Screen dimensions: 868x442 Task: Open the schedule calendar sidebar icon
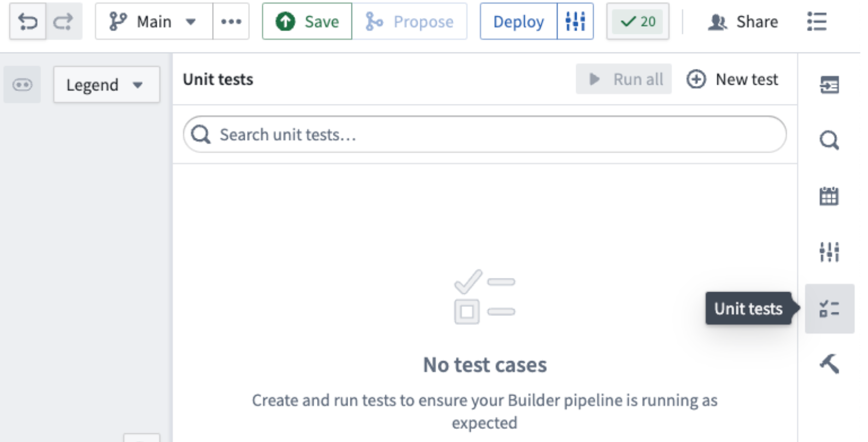tap(829, 196)
